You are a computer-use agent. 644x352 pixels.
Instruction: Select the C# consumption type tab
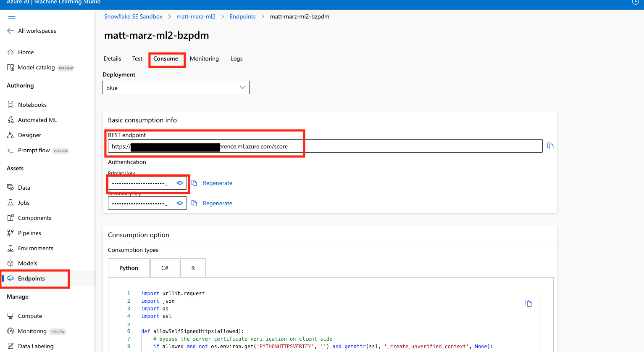165,268
